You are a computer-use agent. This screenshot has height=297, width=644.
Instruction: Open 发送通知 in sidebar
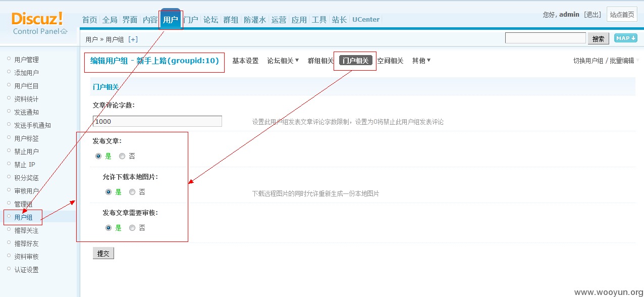coord(26,112)
